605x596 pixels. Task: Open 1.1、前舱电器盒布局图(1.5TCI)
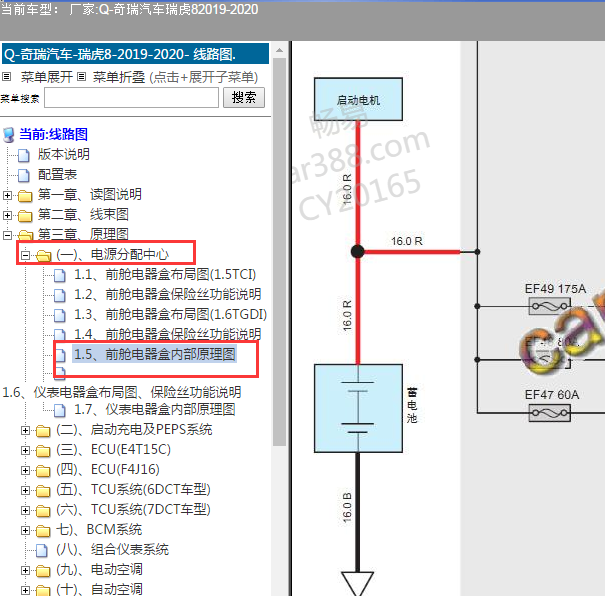coord(165,274)
